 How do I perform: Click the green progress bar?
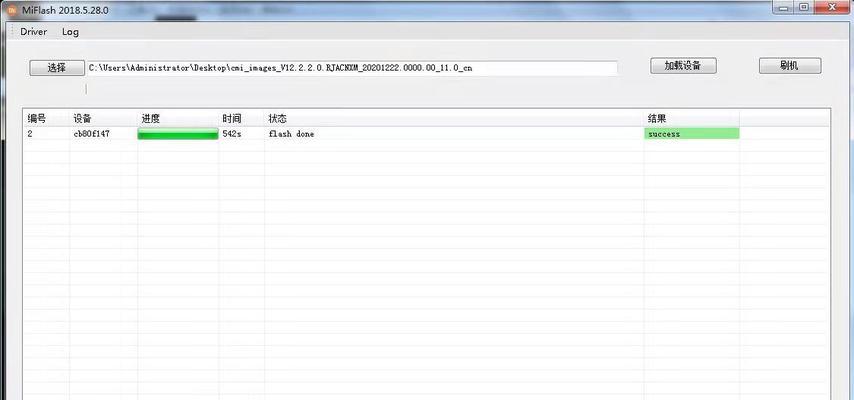(178, 134)
